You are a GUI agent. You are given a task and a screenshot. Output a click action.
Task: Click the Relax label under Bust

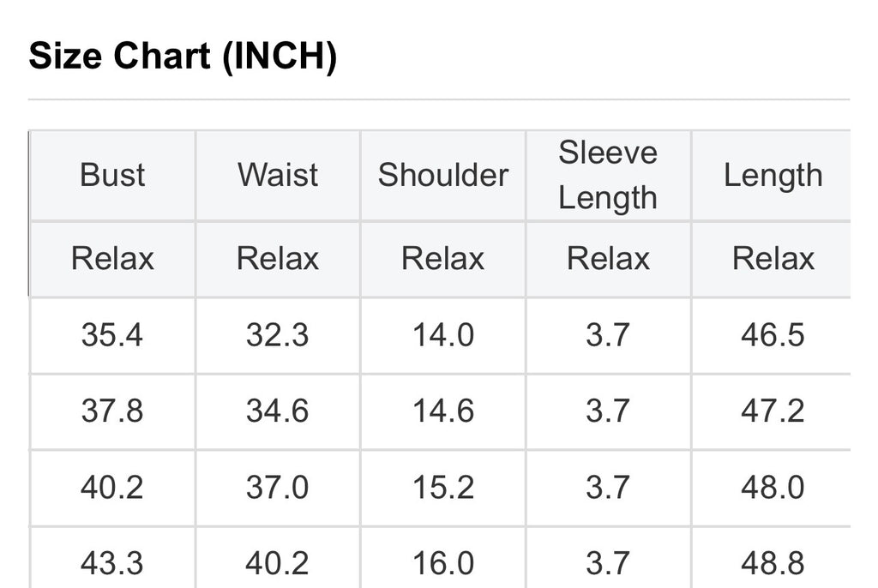click(112, 258)
